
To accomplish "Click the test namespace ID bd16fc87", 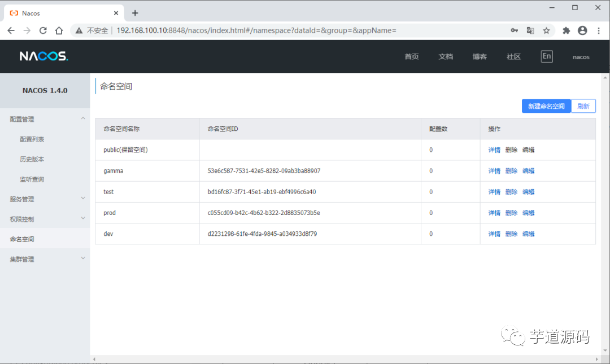I will pos(262,192).
